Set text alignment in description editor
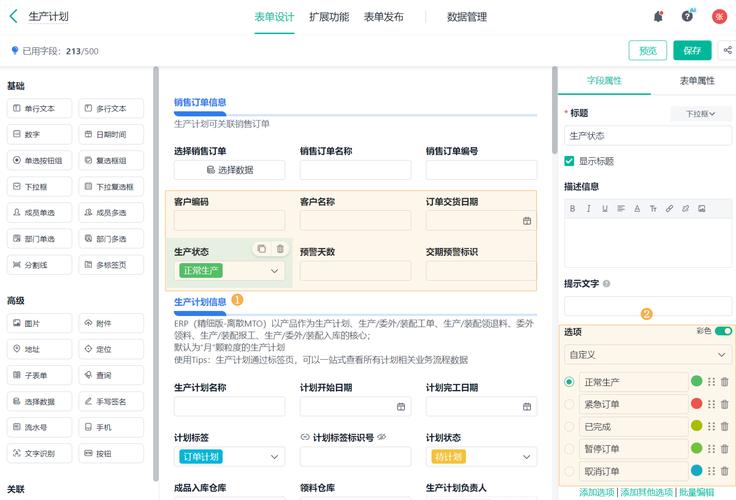Image resolution: width=736 pixels, height=500 pixels. [x=621, y=208]
